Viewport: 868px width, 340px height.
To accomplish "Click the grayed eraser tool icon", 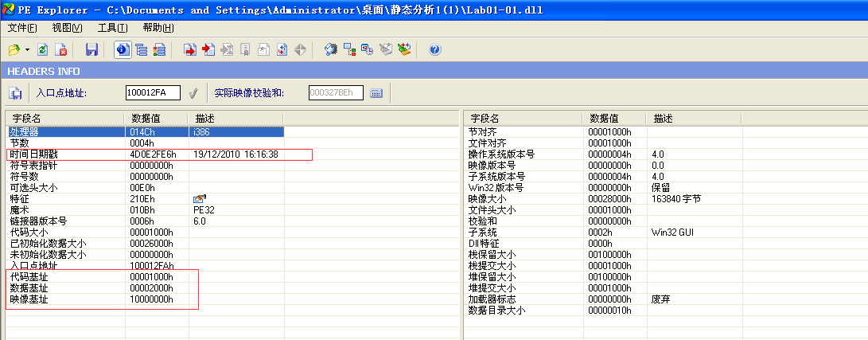I will click(x=386, y=50).
